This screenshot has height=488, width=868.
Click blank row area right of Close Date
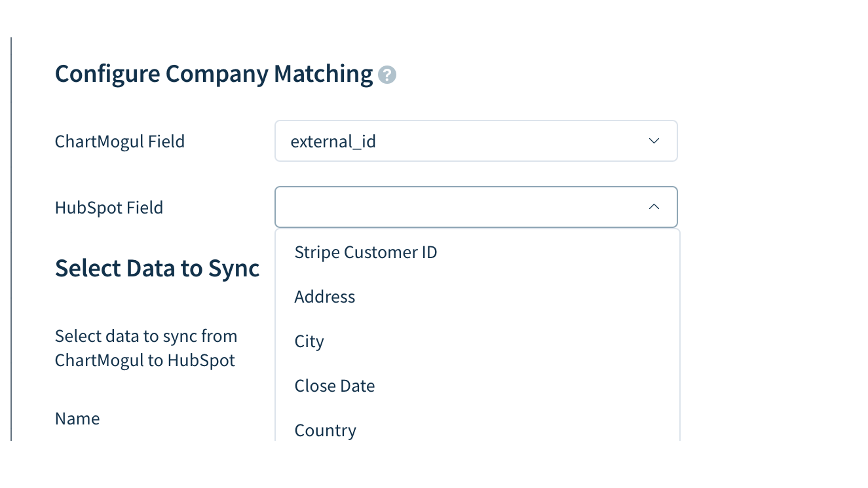click(524, 386)
